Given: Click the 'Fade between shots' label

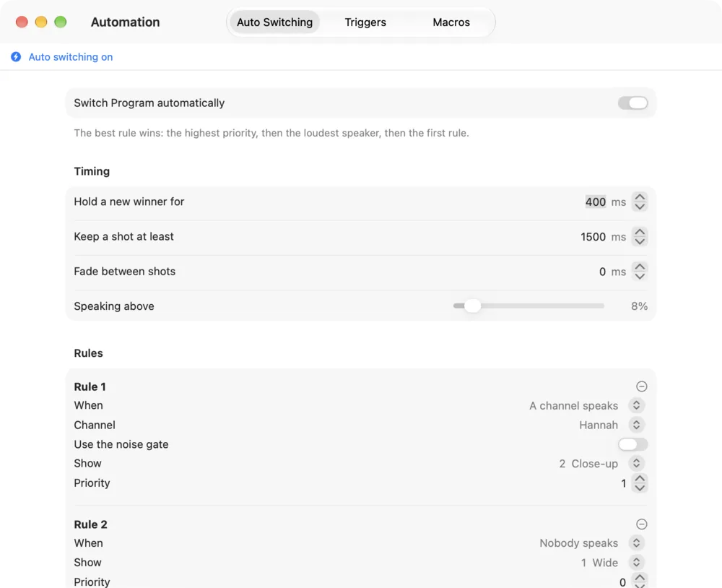Looking at the screenshot, I should 124,272.
